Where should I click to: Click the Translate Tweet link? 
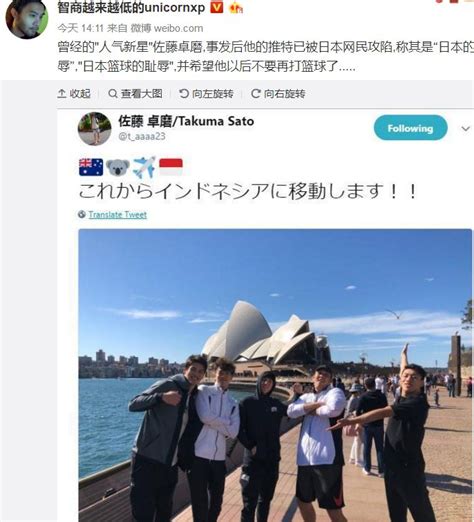point(117,215)
